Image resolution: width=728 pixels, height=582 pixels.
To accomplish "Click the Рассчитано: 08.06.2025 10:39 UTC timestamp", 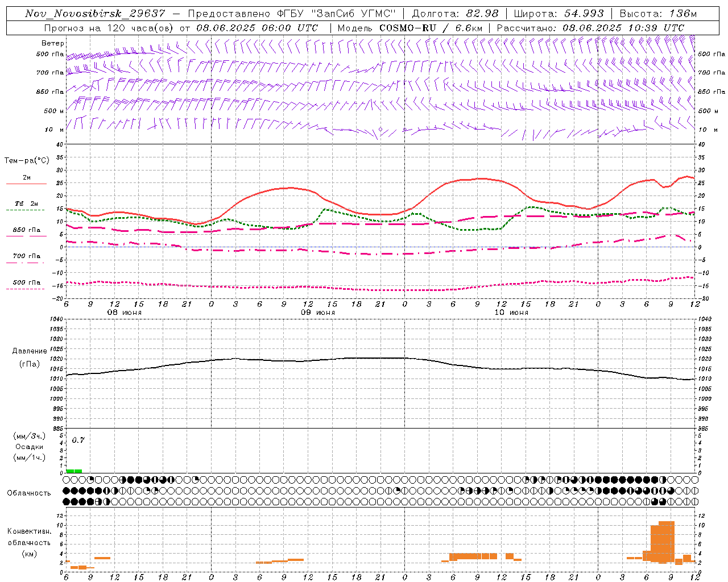I will coord(590,28).
